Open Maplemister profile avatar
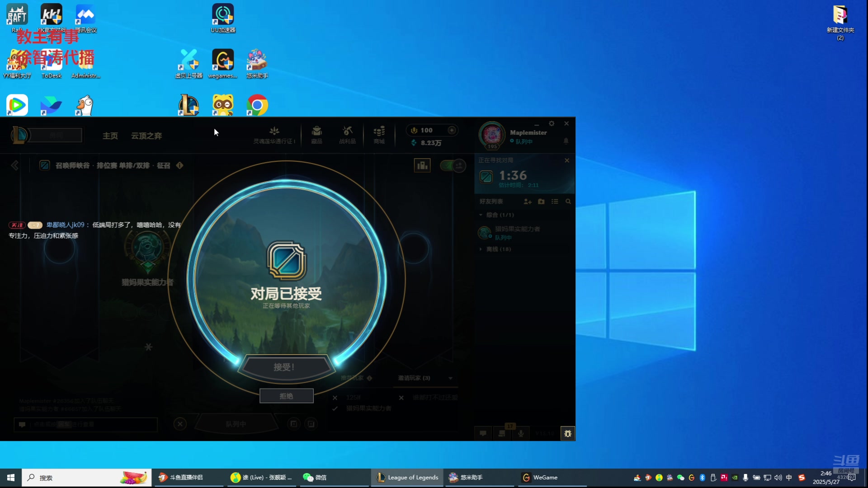The image size is (868, 488). click(x=492, y=135)
